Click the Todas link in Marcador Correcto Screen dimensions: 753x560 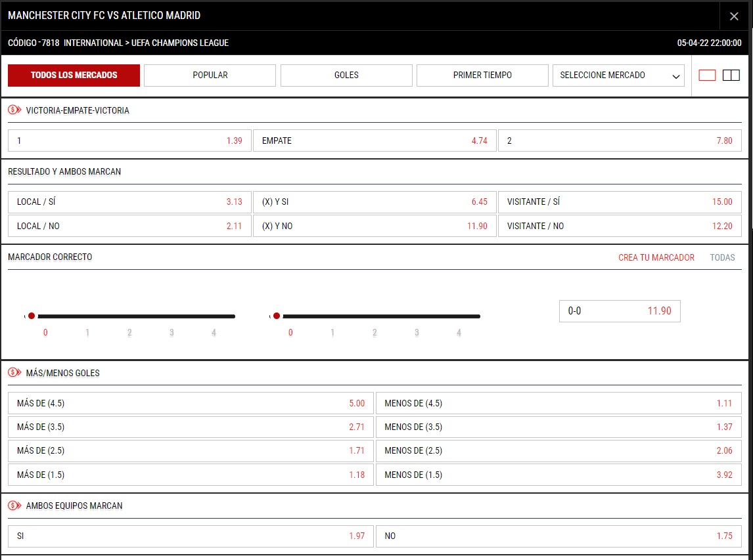722,258
